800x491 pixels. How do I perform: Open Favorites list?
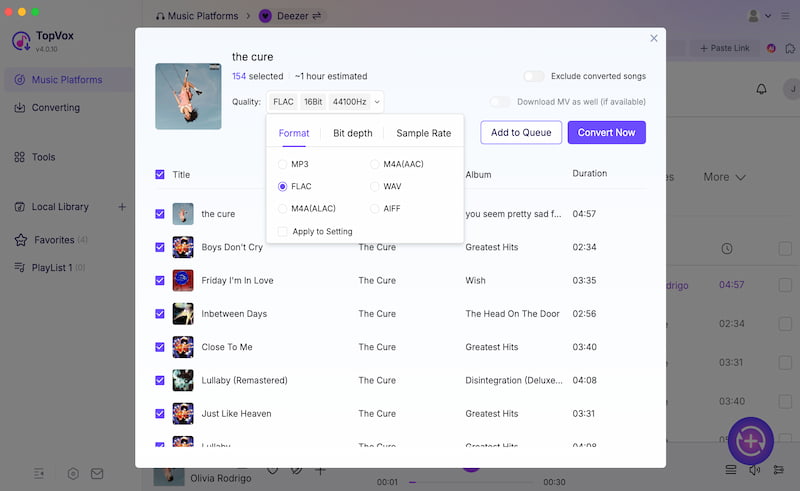[x=54, y=240]
